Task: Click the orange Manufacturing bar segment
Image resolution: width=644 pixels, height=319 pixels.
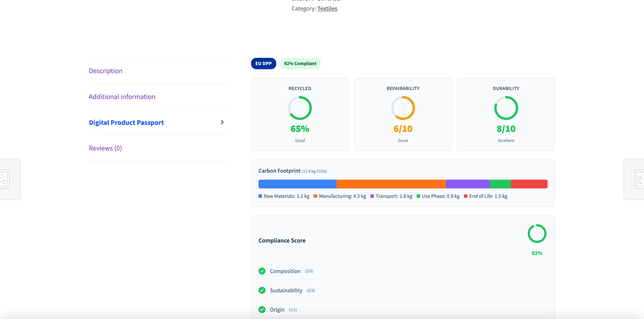Action: (x=391, y=184)
